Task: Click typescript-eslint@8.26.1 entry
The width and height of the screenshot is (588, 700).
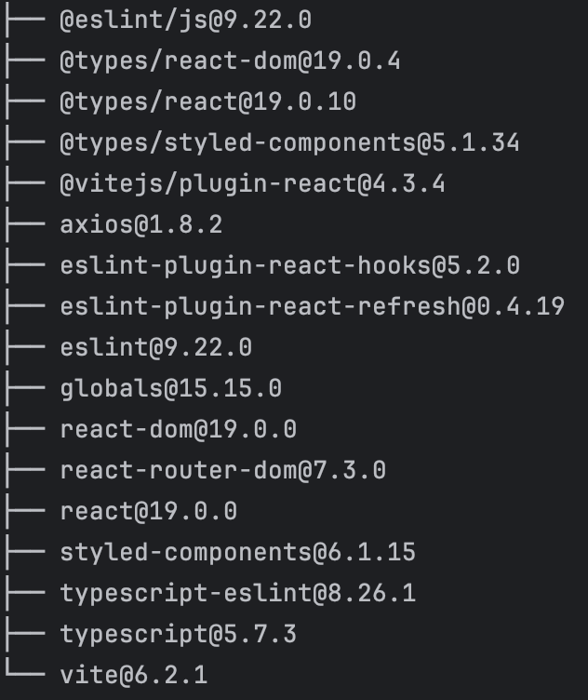Action: coord(238,594)
